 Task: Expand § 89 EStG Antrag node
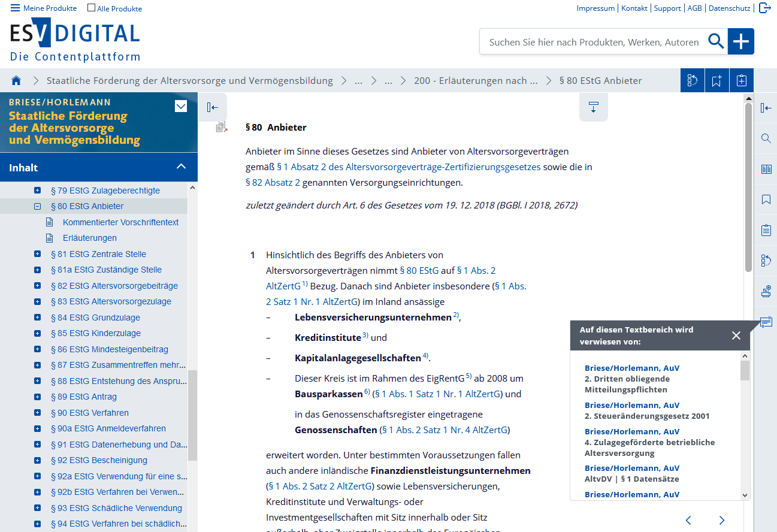(37, 397)
